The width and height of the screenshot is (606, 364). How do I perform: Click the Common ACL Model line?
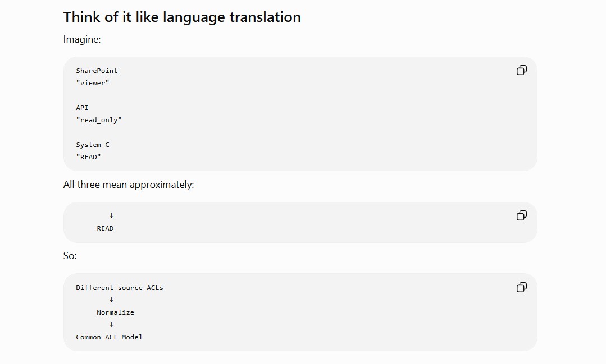(x=110, y=338)
